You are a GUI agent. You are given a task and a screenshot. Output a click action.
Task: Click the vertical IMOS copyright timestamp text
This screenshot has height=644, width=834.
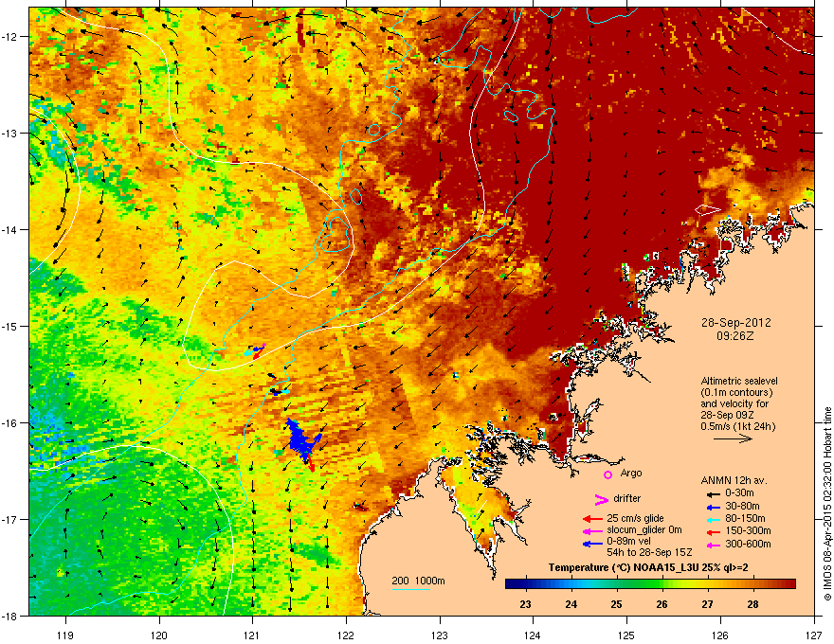[827, 504]
